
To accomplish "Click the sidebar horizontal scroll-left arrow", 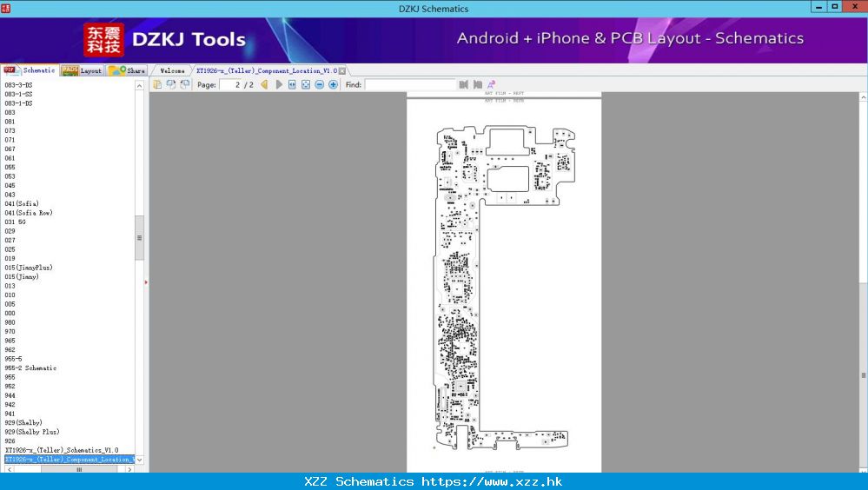I will (9, 469).
